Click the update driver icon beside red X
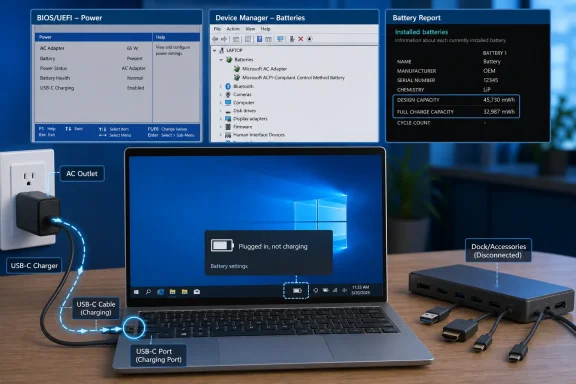The height and width of the screenshot is (384, 576). pos(292,39)
